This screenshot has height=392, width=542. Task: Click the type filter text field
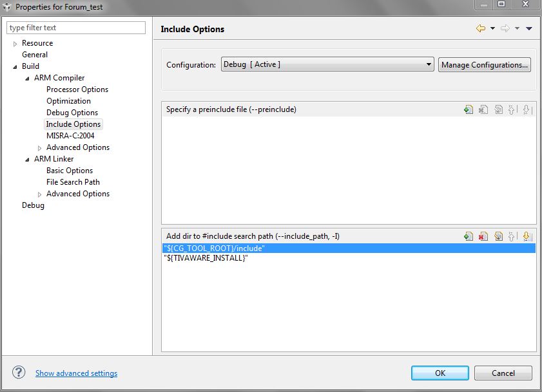(76, 28)
